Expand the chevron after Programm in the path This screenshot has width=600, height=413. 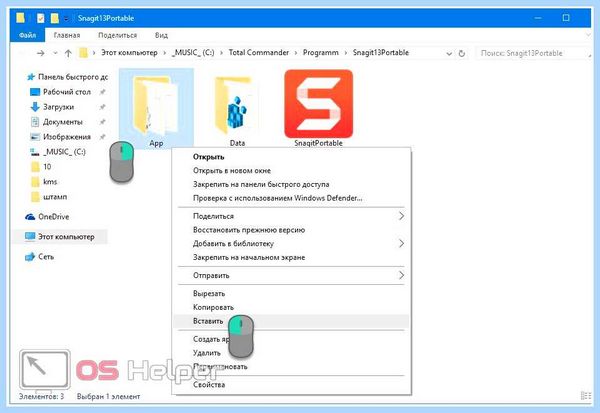click(346, 53)
